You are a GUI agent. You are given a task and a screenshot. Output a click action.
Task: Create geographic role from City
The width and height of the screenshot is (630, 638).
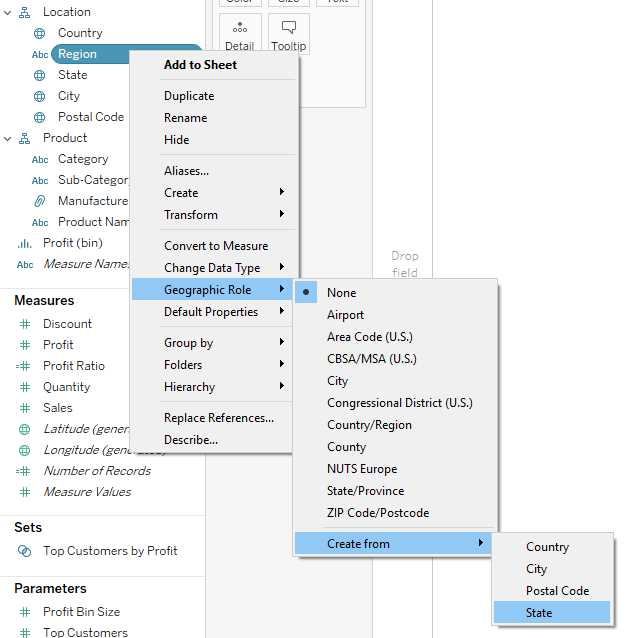click(x=552, y=568)
